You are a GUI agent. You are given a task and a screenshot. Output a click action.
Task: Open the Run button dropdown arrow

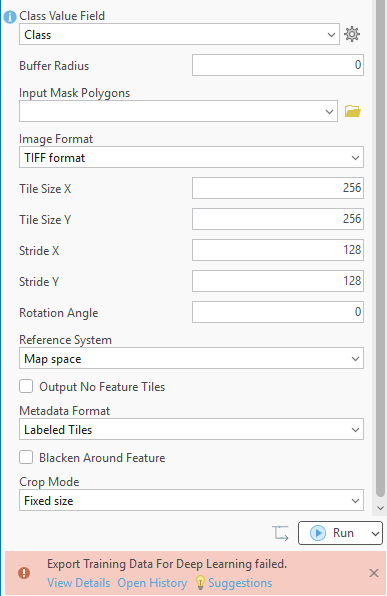tap(375, 533)
